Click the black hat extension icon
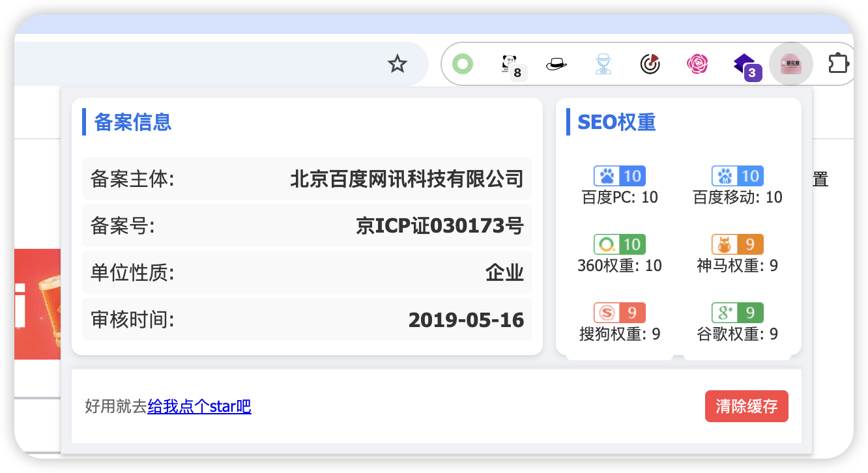868x473 pixels. 557,63
